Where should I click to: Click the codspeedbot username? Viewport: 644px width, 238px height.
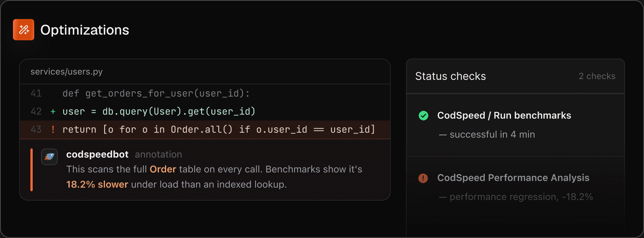coord(97,154)
